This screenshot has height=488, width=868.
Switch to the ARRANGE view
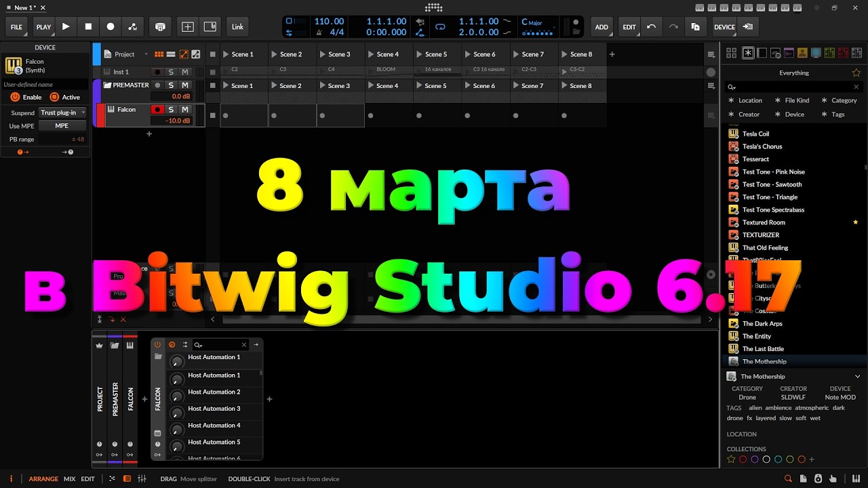click(43, 479)
